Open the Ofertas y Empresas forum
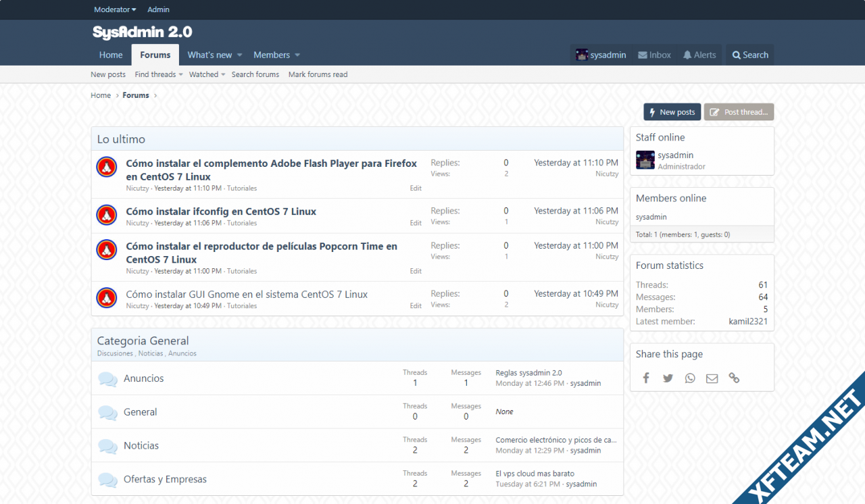865x504 pixels. tap(165, 480)
